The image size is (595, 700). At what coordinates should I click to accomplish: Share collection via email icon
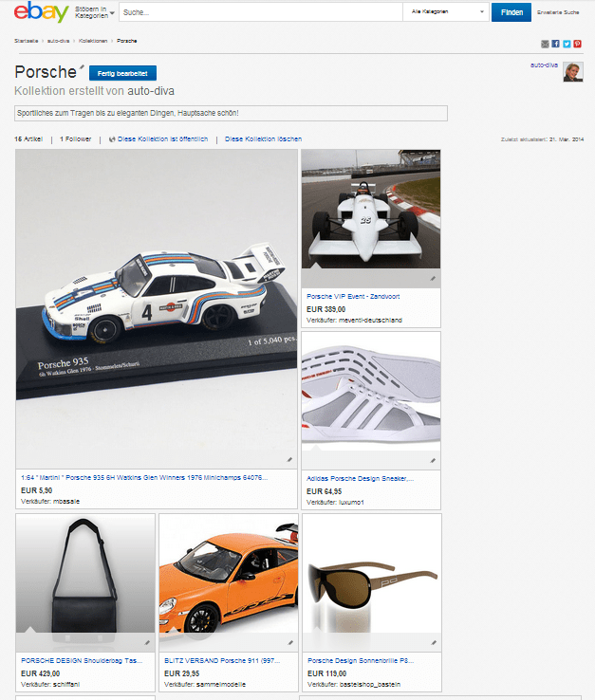pyautogui.click(x=545, y=44)
